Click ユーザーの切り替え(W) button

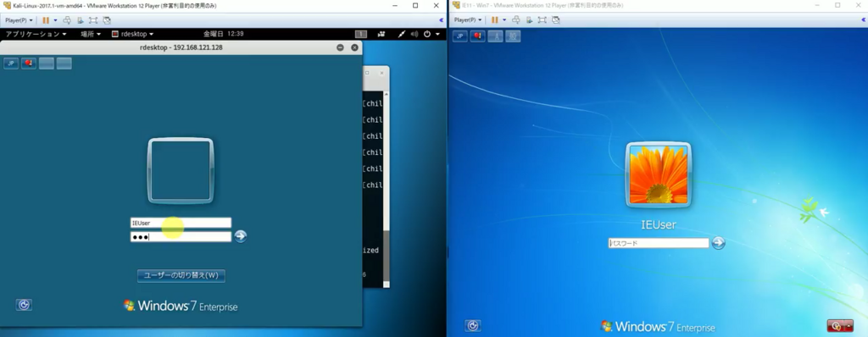pyautogui.click(x=181, y=275)
